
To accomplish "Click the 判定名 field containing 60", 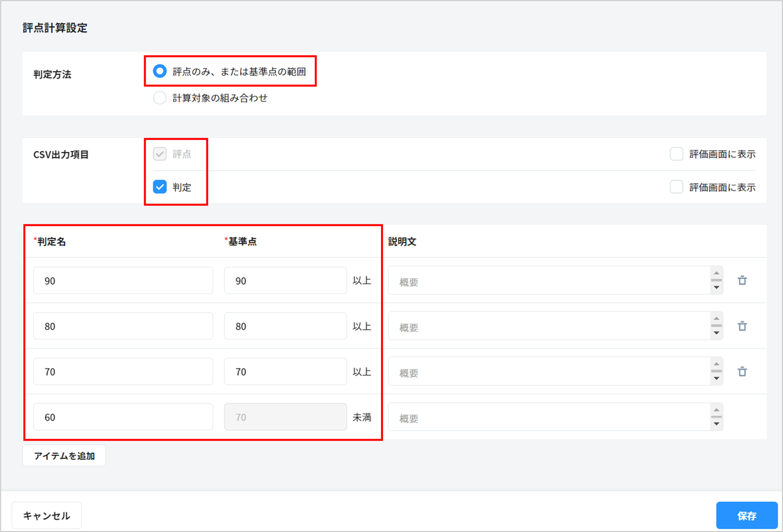I will tap(123, 417).
